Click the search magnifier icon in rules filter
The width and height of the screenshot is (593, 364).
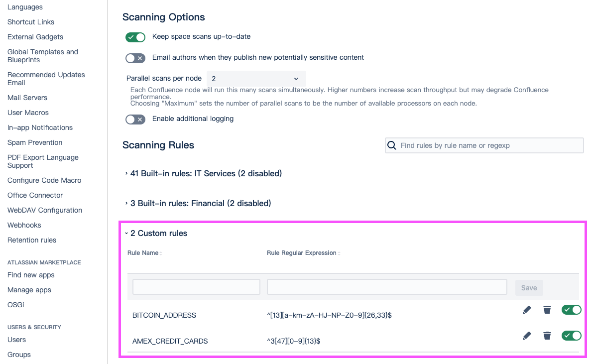pos(392,145)
